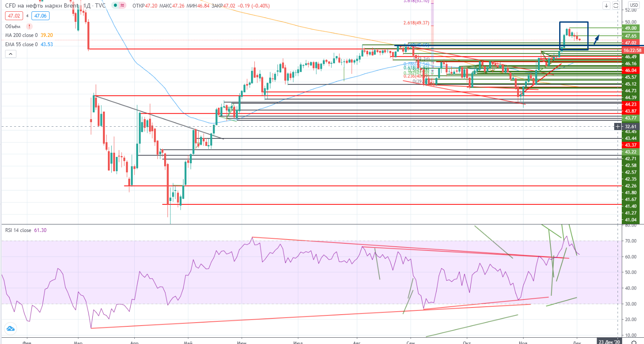Open the CFD Brent symbol title

[x=41, y=5]
